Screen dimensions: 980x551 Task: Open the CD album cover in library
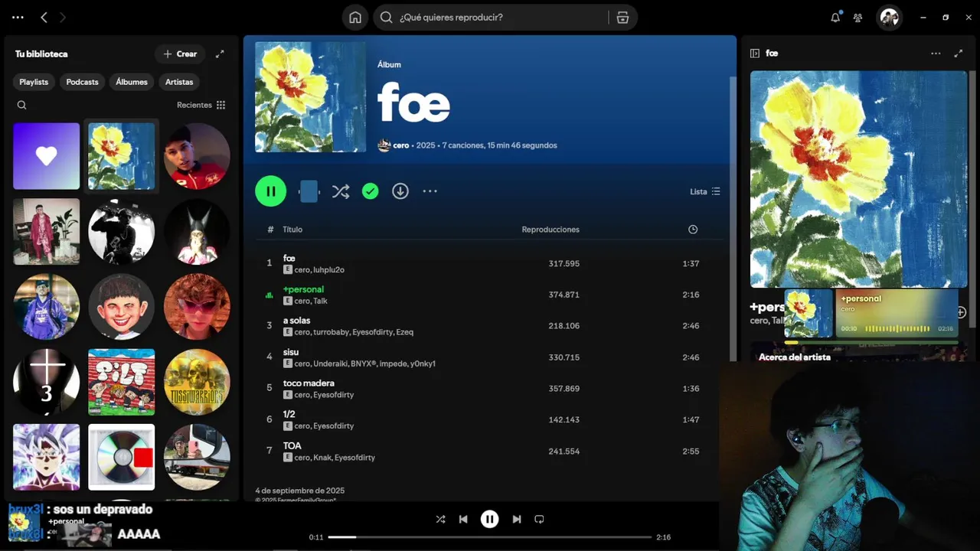pyautogui.click(x=122, y=457)
